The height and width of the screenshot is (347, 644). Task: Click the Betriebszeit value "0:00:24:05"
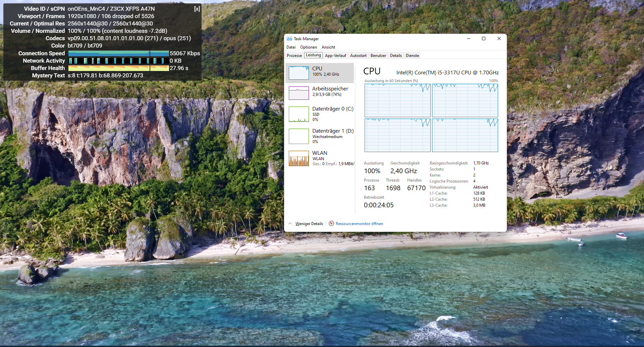379,205
